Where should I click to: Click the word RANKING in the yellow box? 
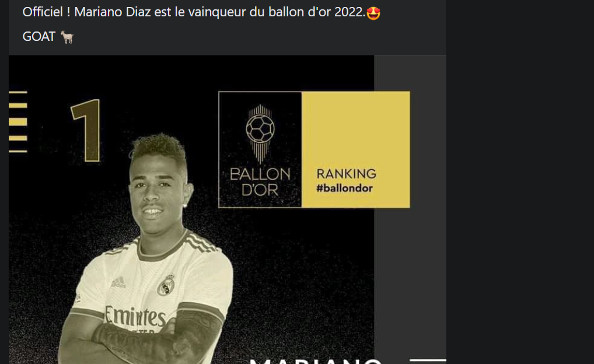346,174
